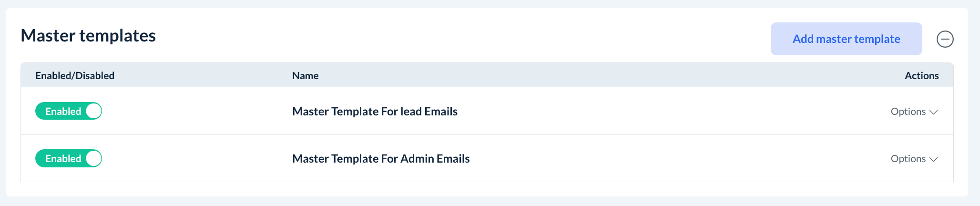
Task: Expand Options menu for Admin Emails template
Action: 914,159
